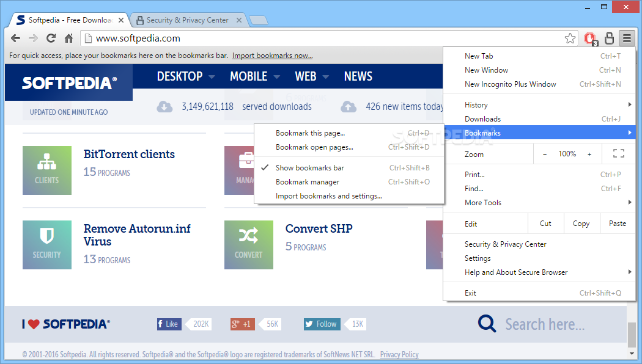Open Settings from the menu
Image resolution: width=642 pixels, height=364 pixels.
(539, 258)
